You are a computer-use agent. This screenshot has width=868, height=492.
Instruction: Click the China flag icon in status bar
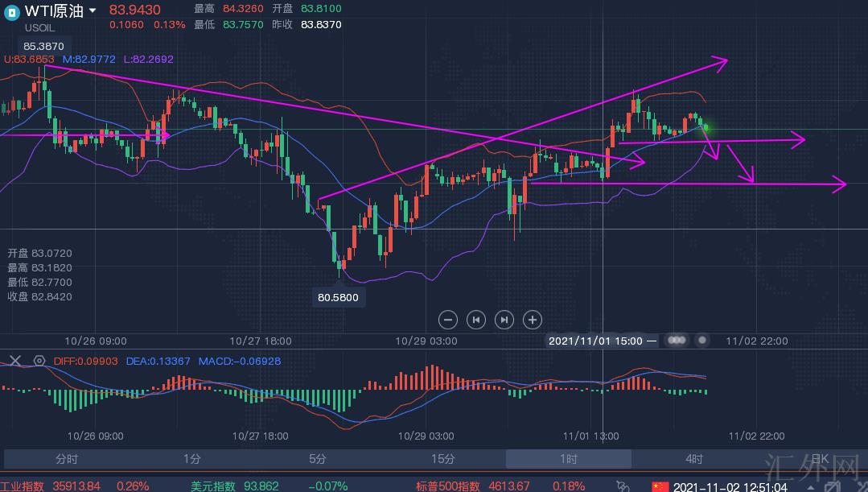coord(660,486)
